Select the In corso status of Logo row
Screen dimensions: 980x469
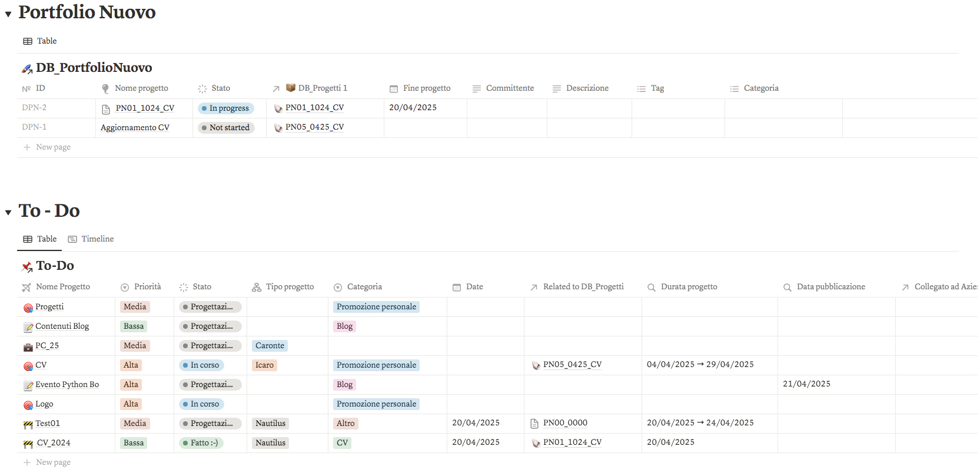[201, 404]
